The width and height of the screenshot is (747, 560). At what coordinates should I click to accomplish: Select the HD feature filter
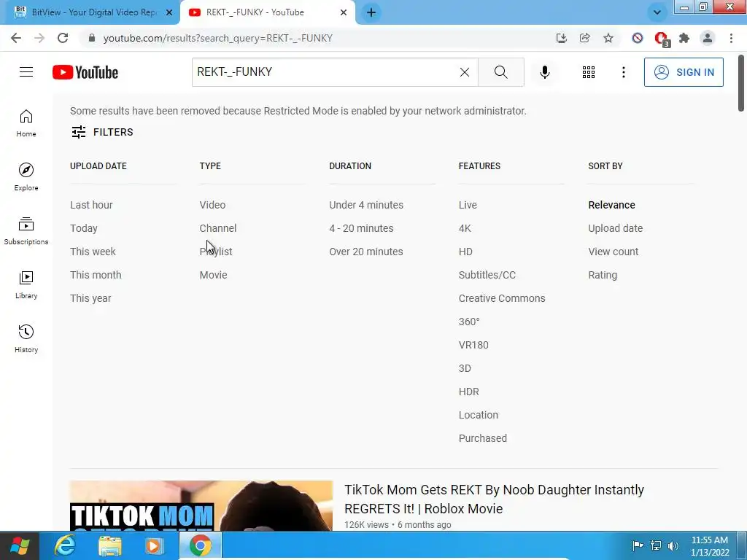pos(465,252)
